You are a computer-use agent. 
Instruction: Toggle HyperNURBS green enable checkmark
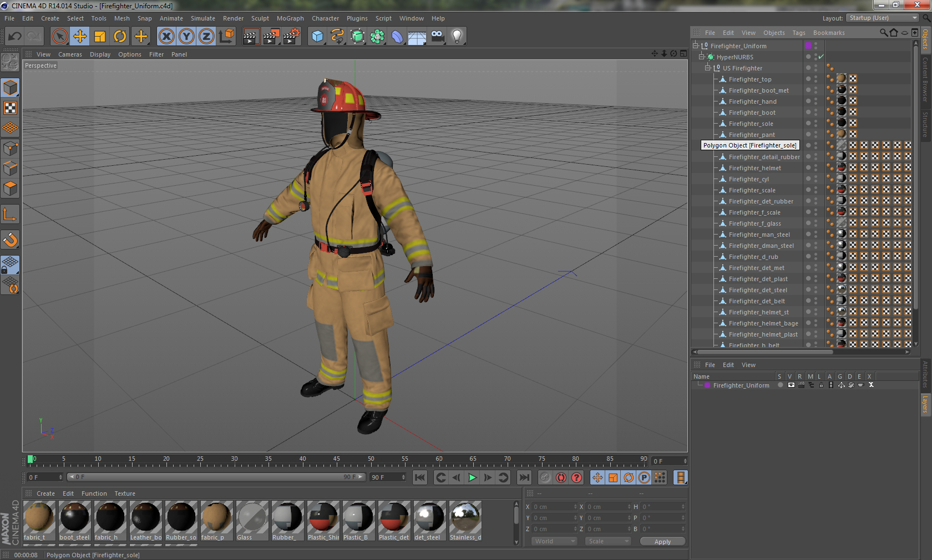(821, 57)
